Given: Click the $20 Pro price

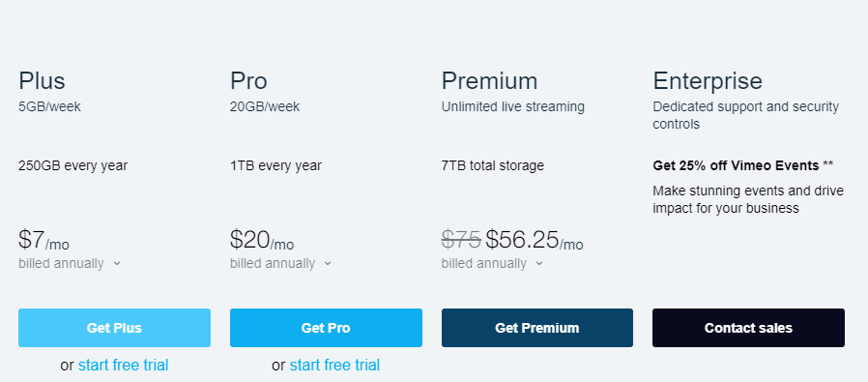Looking at the screenshot, I should pyautogui.click(x=249, y=240).
